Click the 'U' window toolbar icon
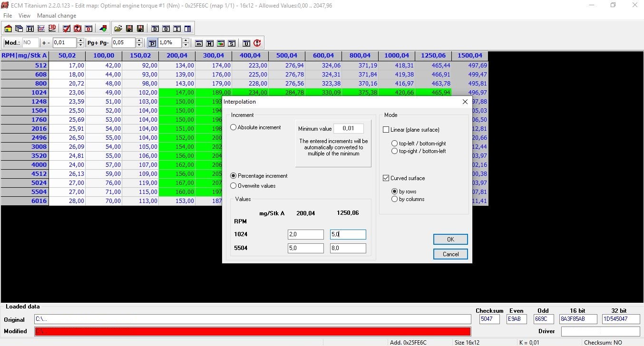 tap(246, 43)
